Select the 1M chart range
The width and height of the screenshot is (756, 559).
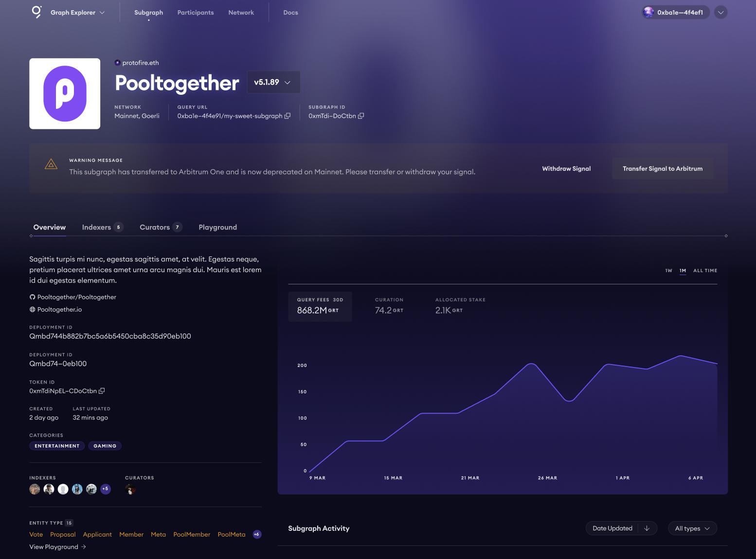[683, 271]
